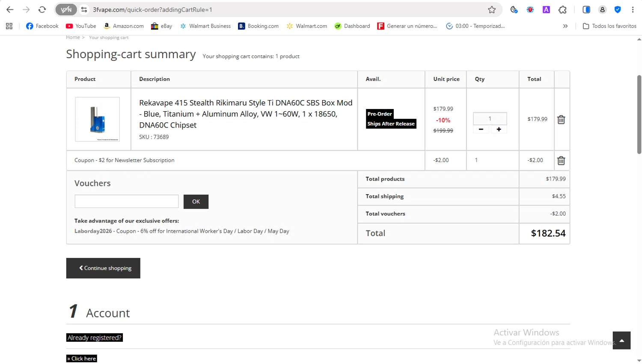
Task: Click the address bar URL
Action: point(152,9)
